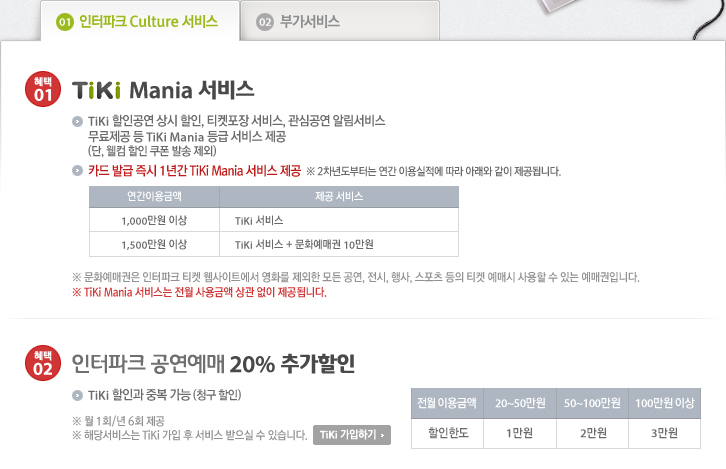The height and width of the screenshot is (469, 726).
Task: Click the 1,000만원 이상 table cell
Action: [154, 220]
